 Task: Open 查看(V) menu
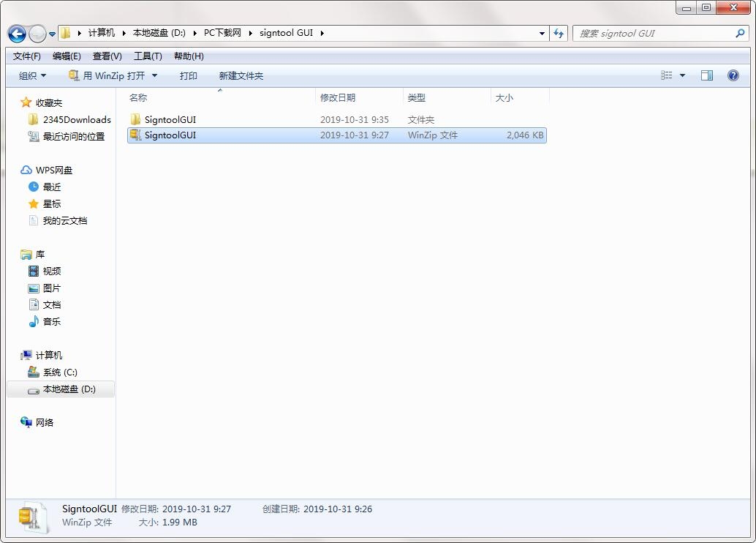(107, 56)
